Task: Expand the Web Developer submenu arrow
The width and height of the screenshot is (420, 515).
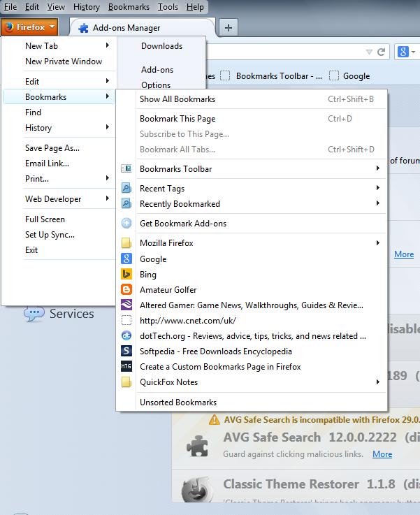Action: (108, 198)
